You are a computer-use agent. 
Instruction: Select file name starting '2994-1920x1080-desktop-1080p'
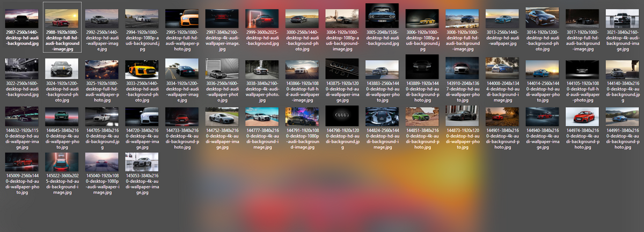point(142,40)
